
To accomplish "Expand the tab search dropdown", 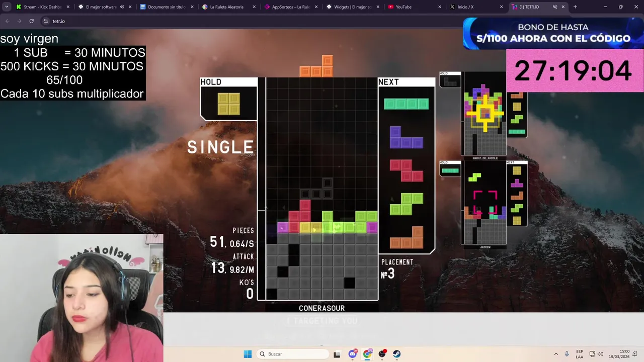I will point(7,7).
